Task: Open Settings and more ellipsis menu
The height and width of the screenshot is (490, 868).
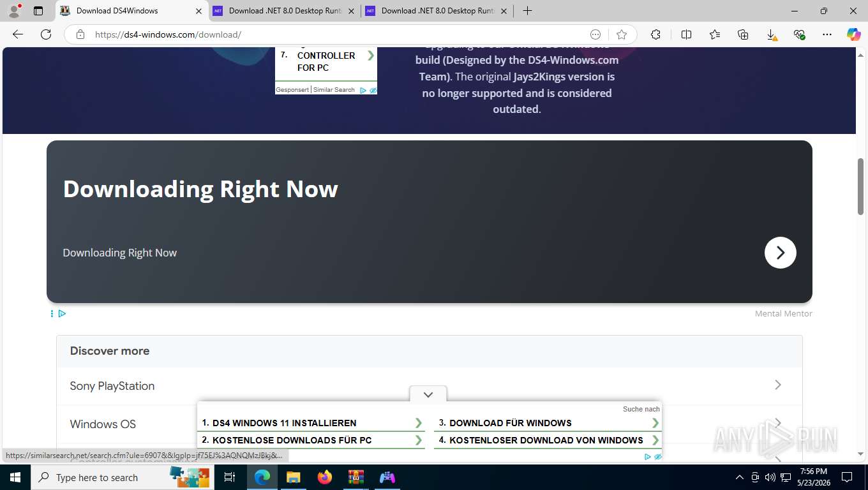Action: tap(827, 34)
